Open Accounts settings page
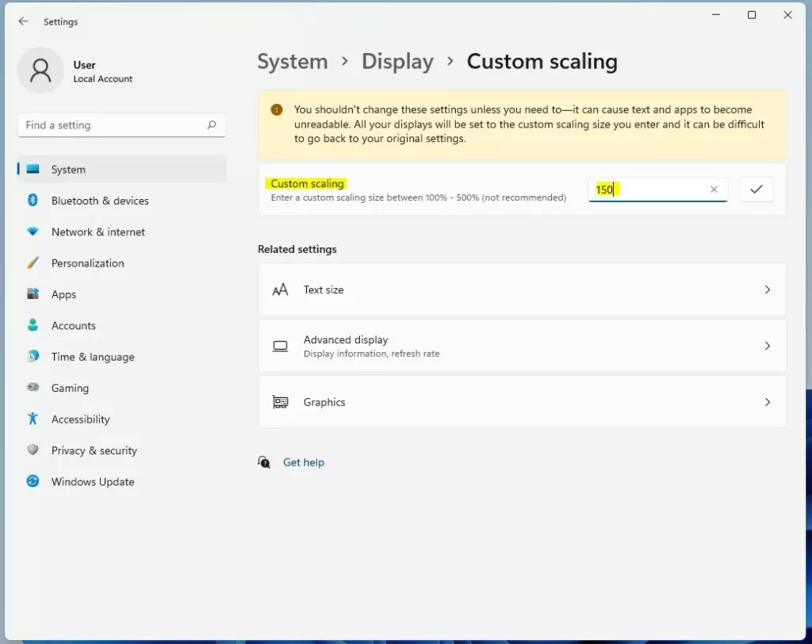The height and width of the screenshot is (644, 812). pos(121,325)
